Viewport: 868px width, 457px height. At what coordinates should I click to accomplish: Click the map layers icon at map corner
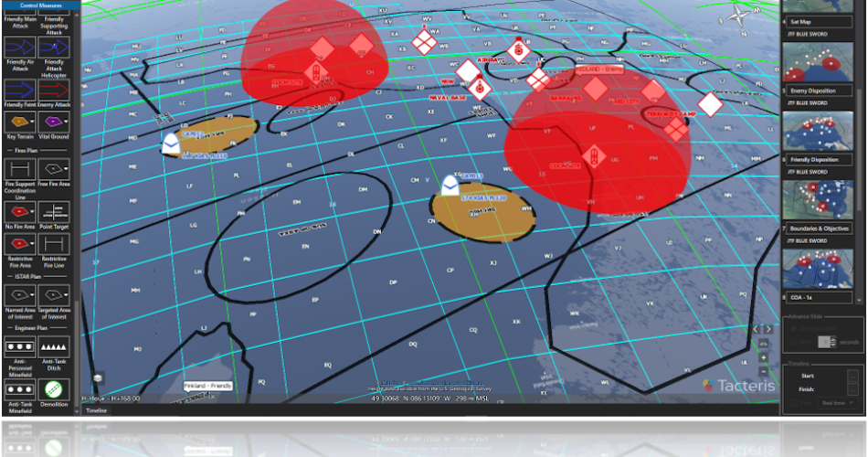pyautogui.click(x=98, y=377)
